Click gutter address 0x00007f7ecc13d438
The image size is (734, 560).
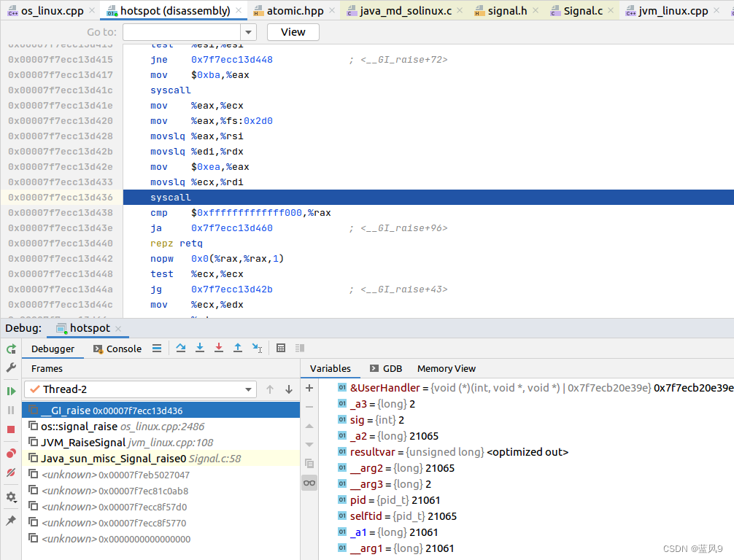click(61, 213)
